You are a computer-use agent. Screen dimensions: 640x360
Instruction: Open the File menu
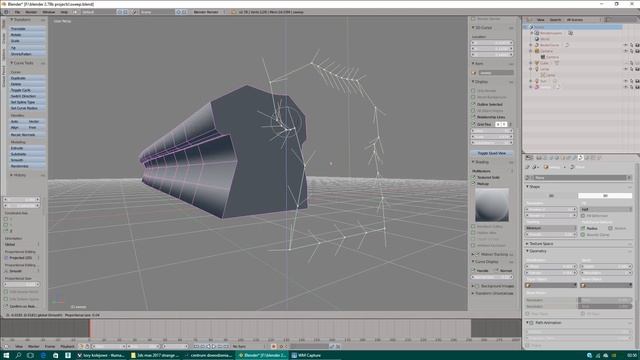tap(17, 12)
